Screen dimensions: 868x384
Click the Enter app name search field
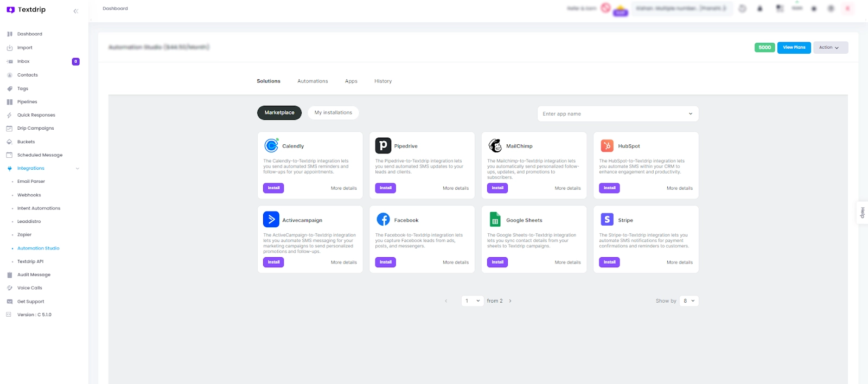[x=613, y=114]
